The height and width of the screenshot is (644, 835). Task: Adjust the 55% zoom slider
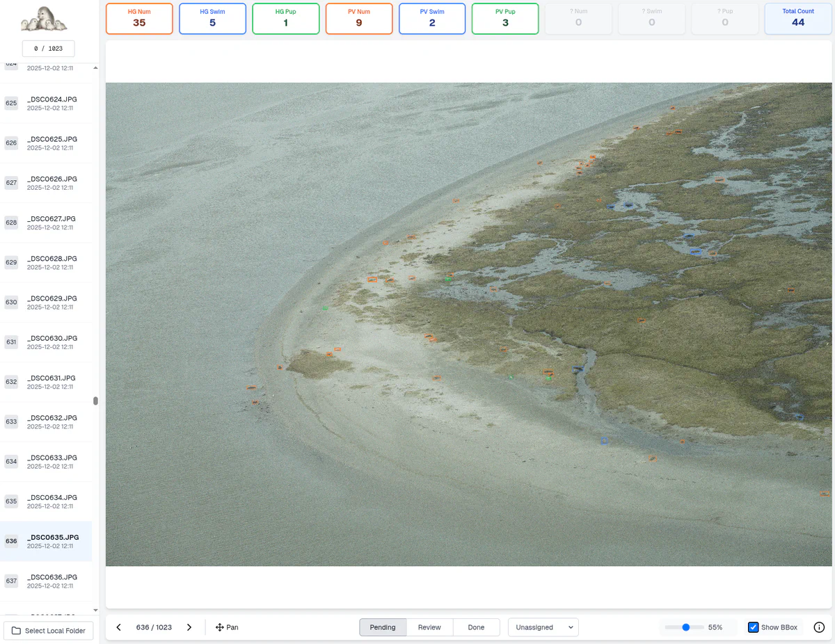coord(685,627)
